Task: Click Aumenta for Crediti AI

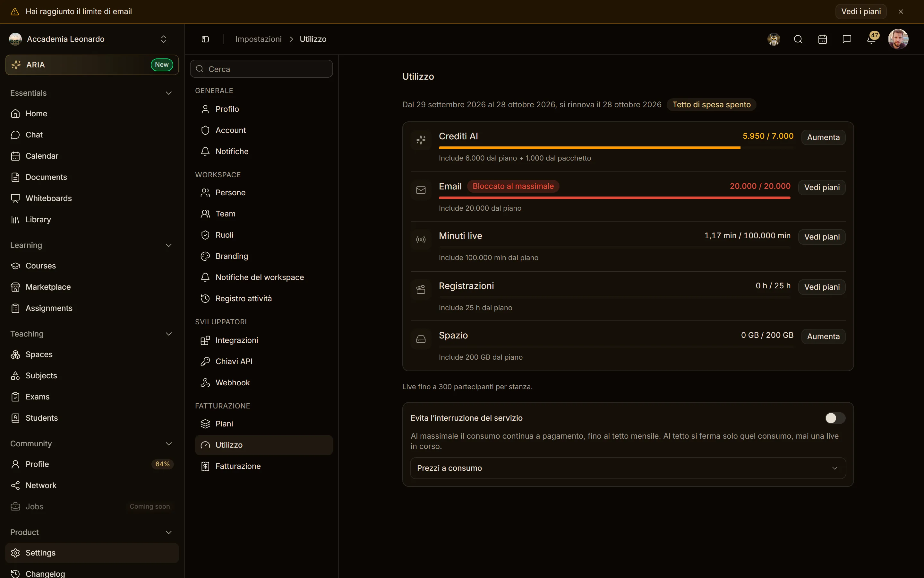Action: pyautogui.click(x=823, y=138)
